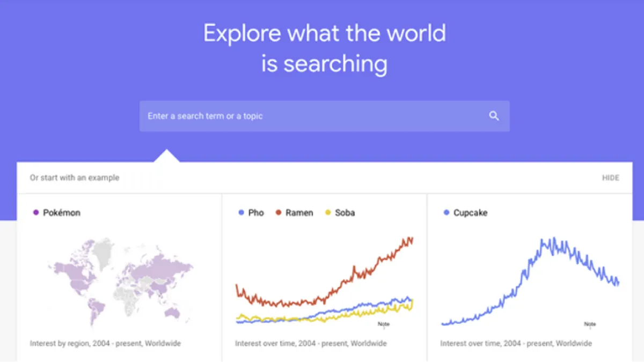Screen dimensions: 644x362
Task: Select the Soba label in legend
Action: tap(345, 213)
